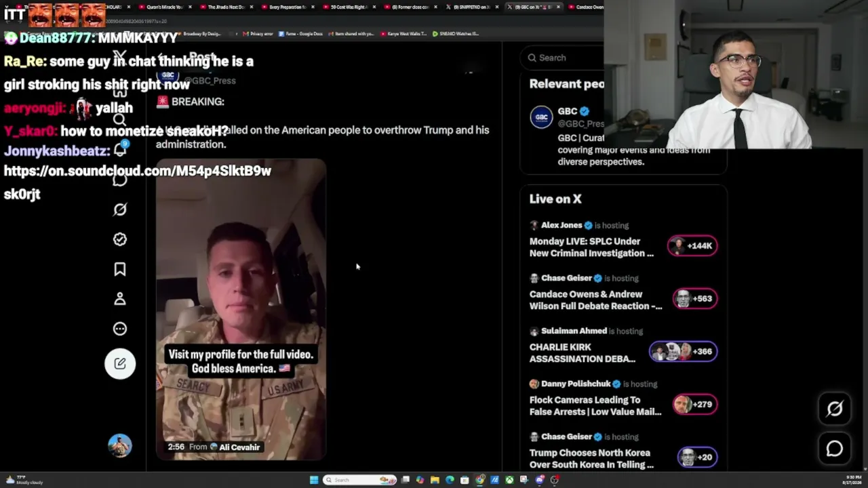Viewport: 868px width, 488px height.
Task: Open Microsoft Store on the taskbar
Action: click(465, 480)
